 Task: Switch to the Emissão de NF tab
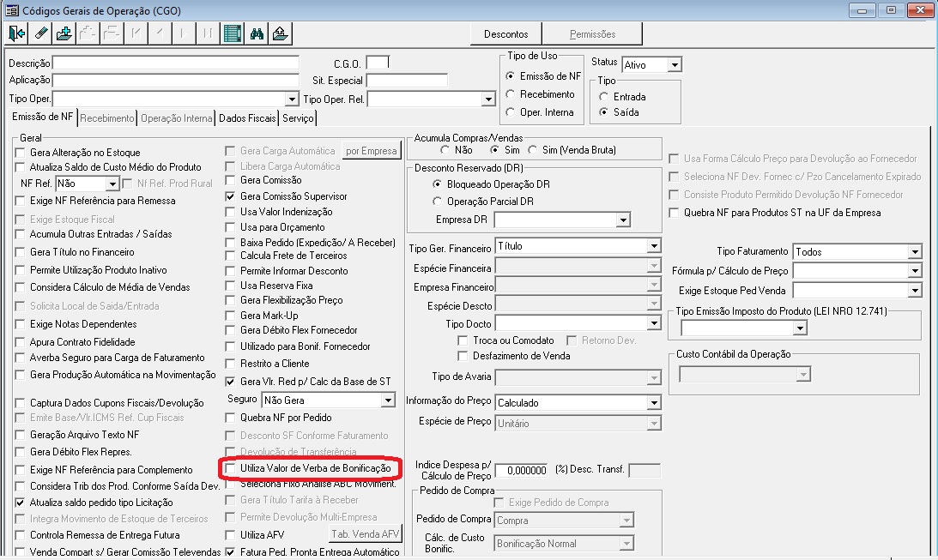[42, 117]
